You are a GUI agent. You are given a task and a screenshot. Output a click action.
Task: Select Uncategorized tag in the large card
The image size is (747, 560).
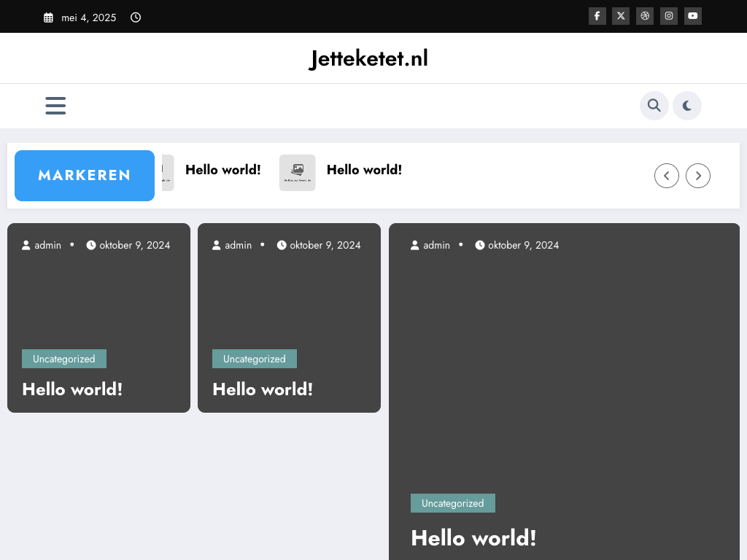coord(453,503)
